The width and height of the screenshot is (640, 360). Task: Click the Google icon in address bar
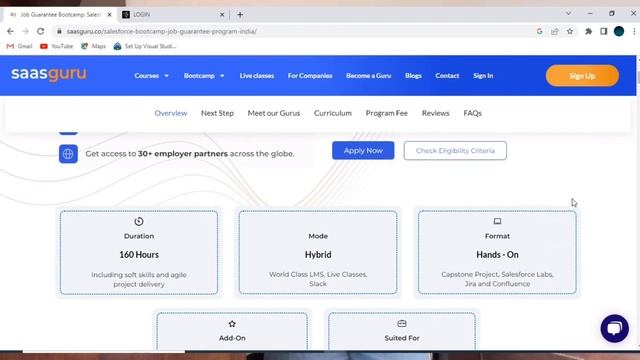[x=540, y=31]
